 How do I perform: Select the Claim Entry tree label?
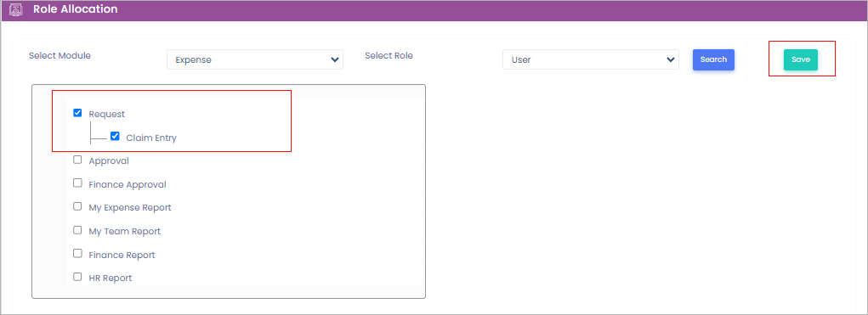coord(151,138)
